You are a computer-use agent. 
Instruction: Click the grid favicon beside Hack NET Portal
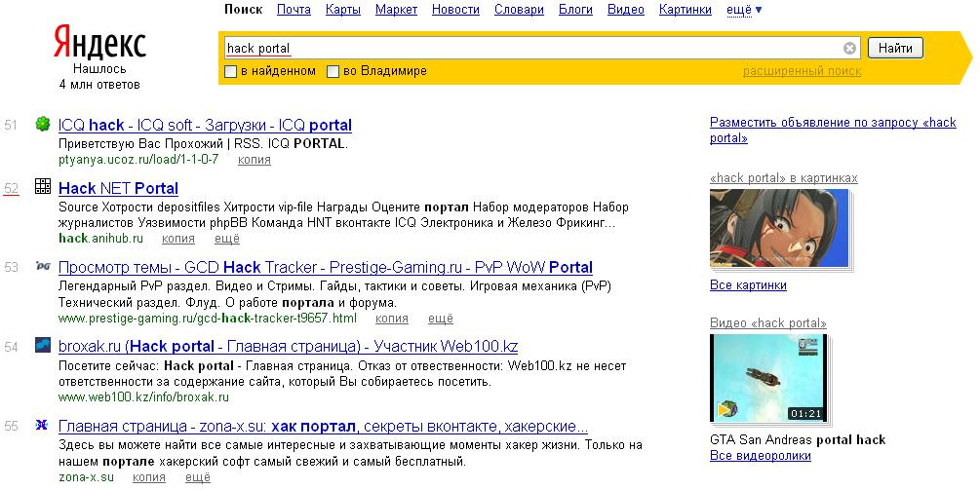coord(43,186)
